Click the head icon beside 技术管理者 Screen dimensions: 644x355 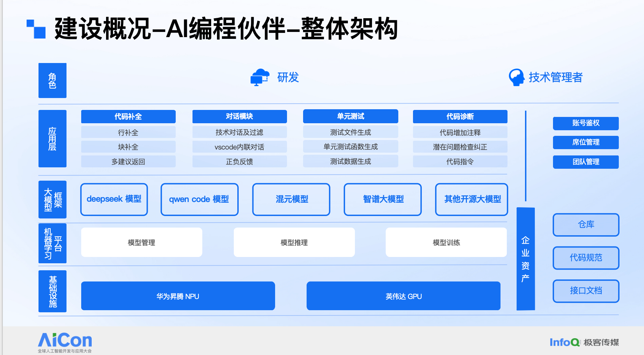(516, 77)
